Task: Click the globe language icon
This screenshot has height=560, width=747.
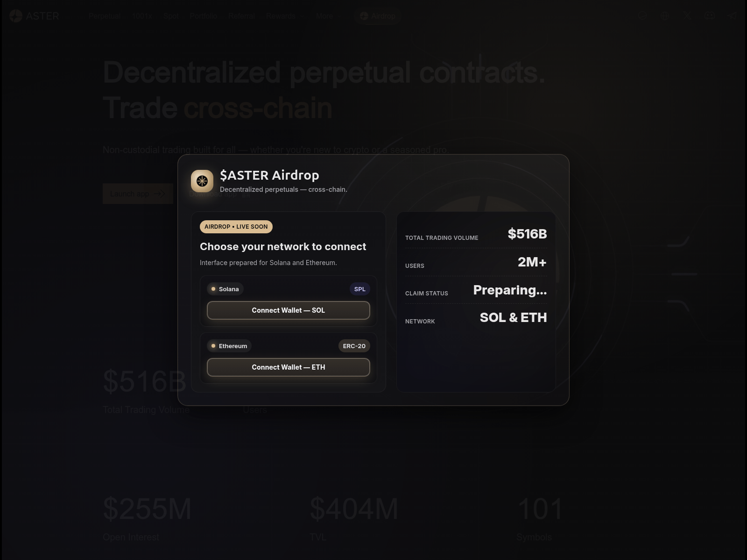Action: coord(665,15)
